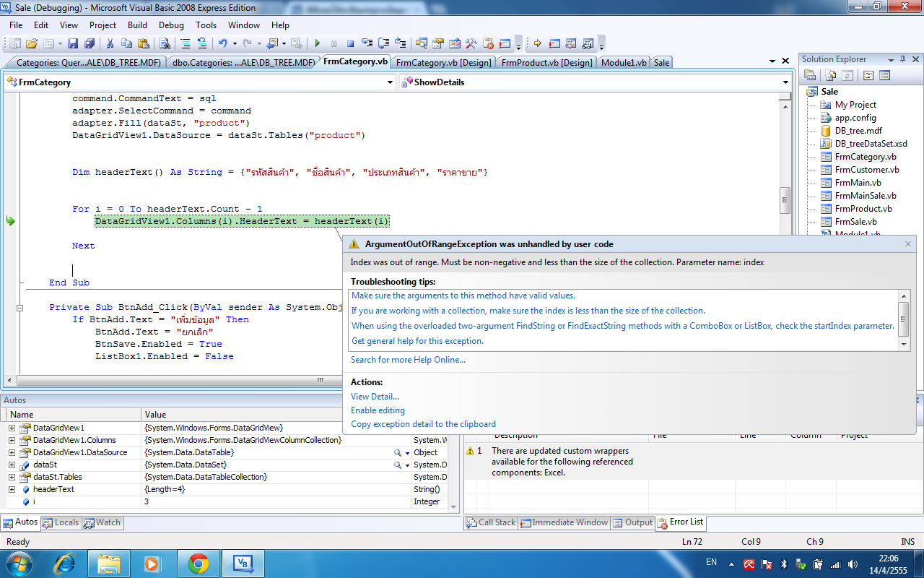Click the Undo toolbar icon

coord(222,43)
